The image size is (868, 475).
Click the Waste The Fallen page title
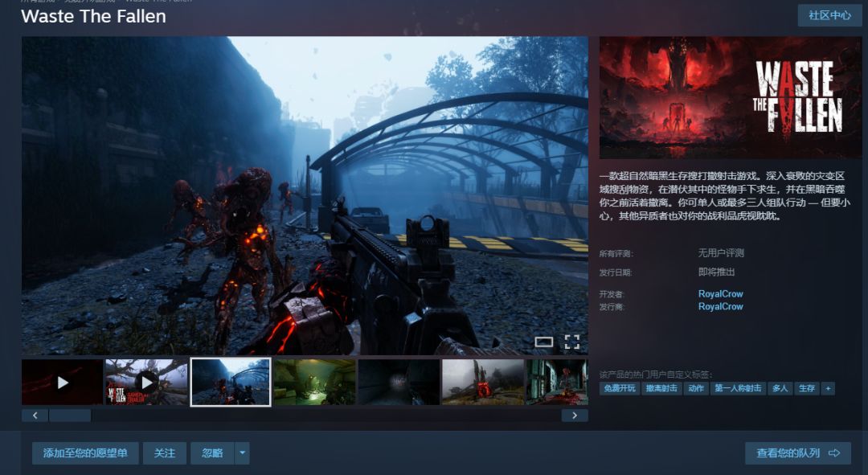(x=93, y=16)
